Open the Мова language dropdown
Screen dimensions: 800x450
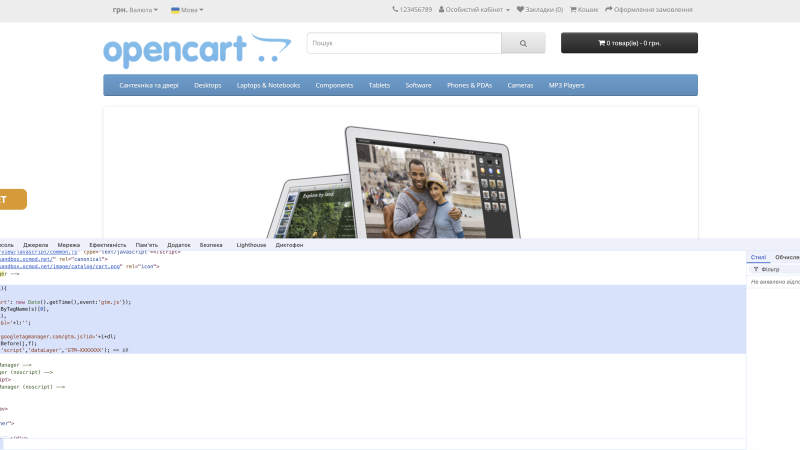(x=187, y=10)
